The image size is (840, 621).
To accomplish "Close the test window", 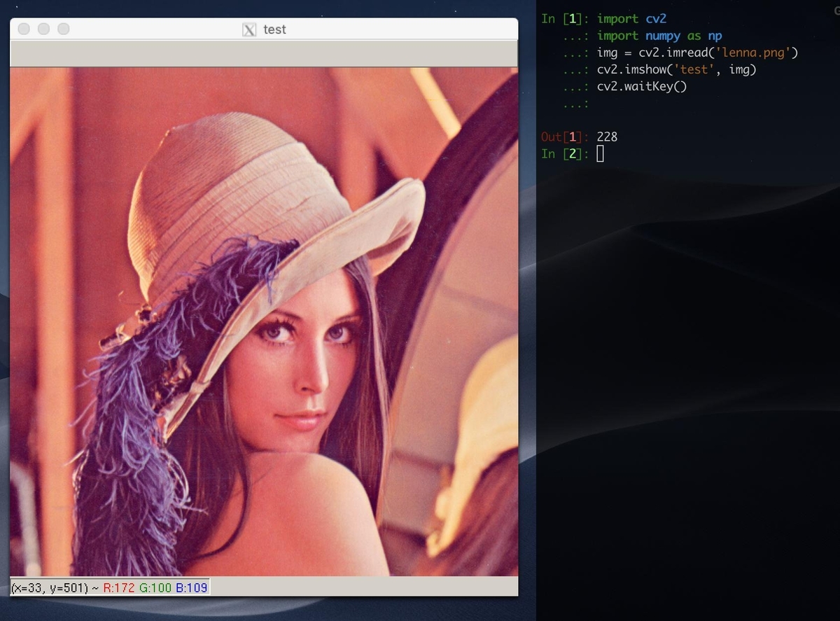I will (24, 29).
